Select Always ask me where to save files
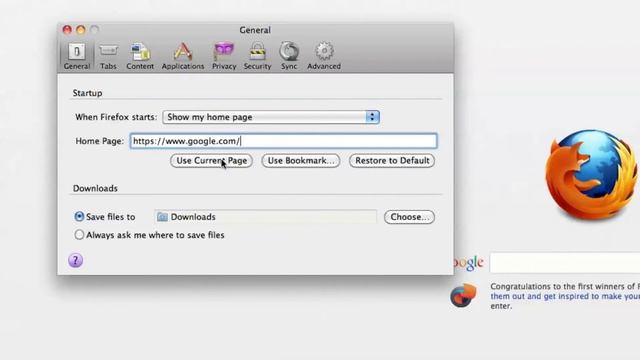The height and width of the screenshot is (360, 640). pos(79,235)
